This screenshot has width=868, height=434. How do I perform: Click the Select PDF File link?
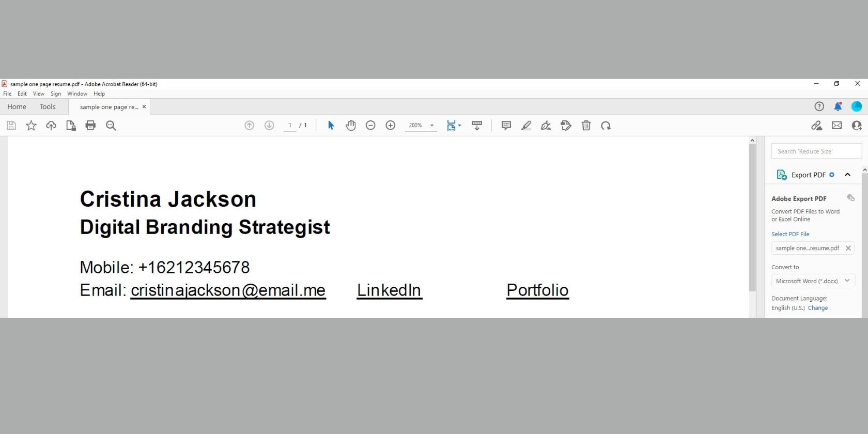pyautogui.click(x=790, y=234)
